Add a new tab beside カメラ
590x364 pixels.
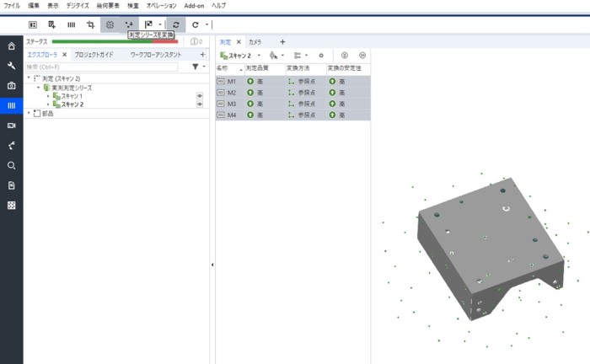tap(282, 42)
